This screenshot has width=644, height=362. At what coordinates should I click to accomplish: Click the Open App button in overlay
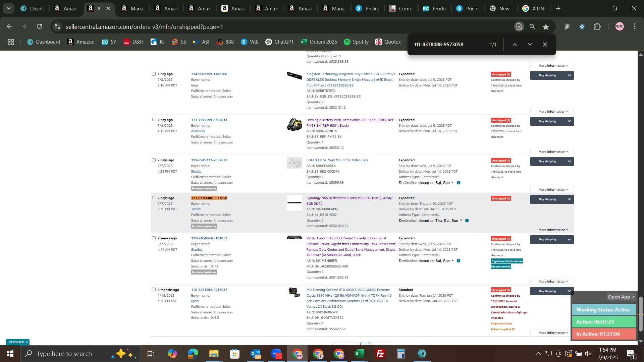pyautogui.click(x=621, y=297)
